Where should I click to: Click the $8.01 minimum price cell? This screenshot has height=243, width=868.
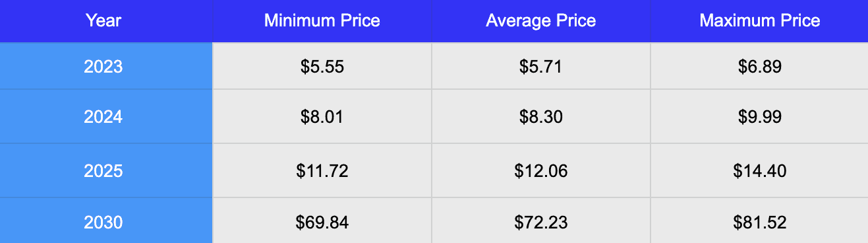click(x=322, y=116)
